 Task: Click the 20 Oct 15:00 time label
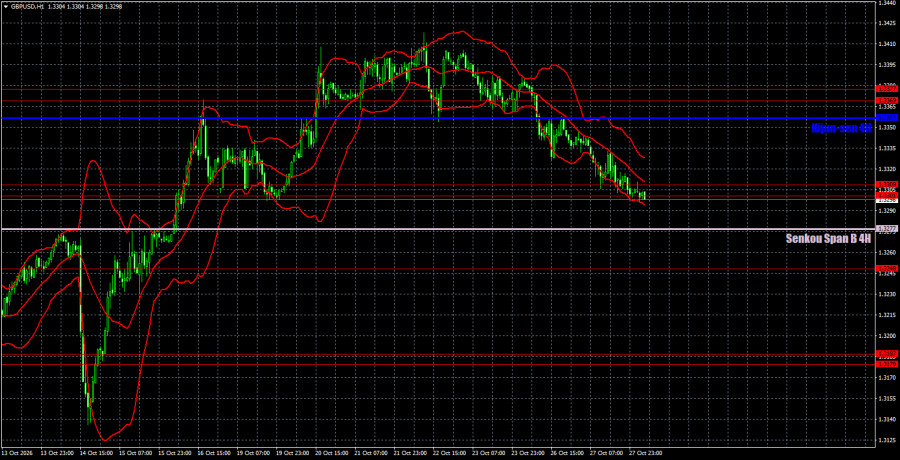click(x=330, y=454)
